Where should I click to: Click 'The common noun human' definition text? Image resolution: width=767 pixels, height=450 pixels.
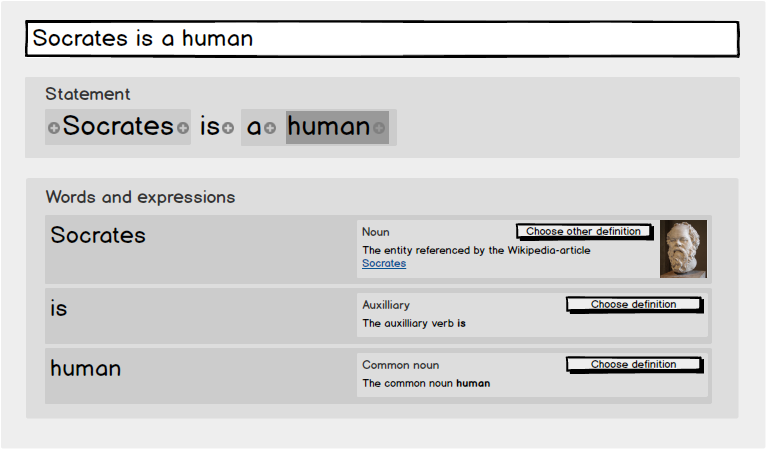pos(426,384)
